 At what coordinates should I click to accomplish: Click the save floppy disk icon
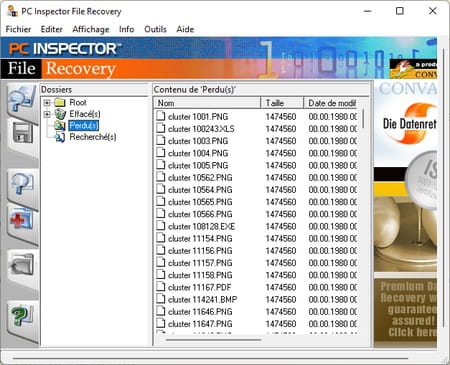click(23, 133)
